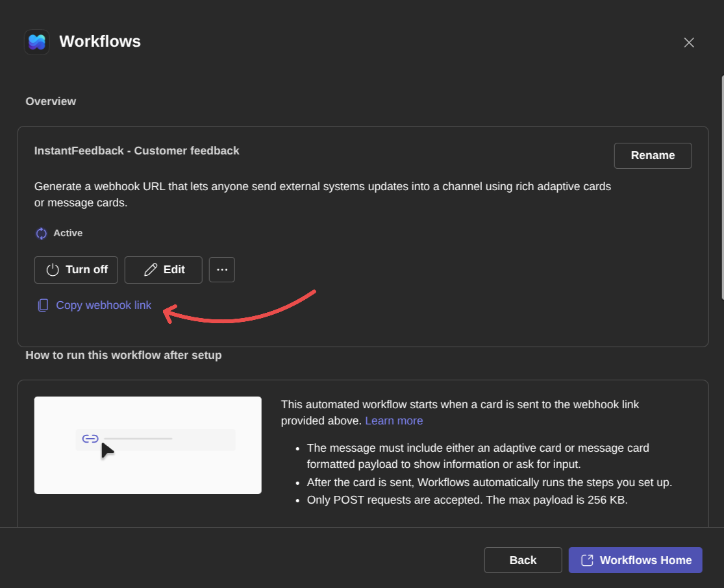Turn off the active workflow

pos(76,269)
